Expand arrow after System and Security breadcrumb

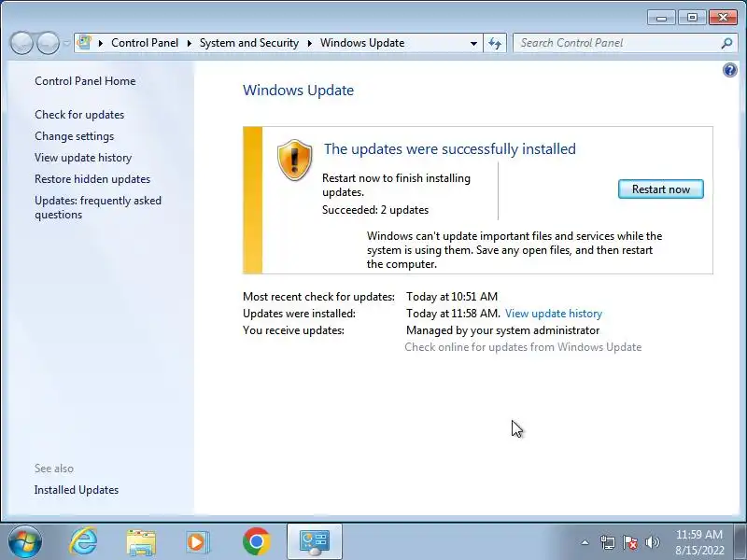310,43
